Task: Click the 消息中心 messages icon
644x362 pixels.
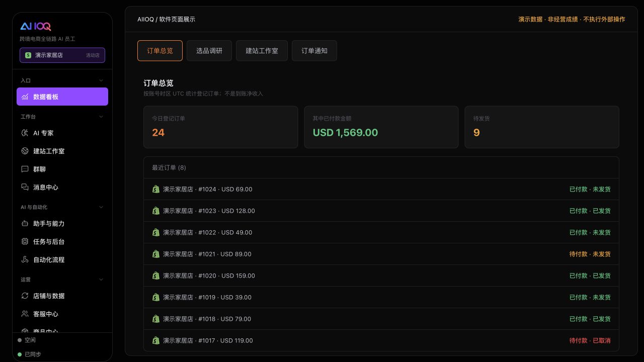Action: point(25,188)
